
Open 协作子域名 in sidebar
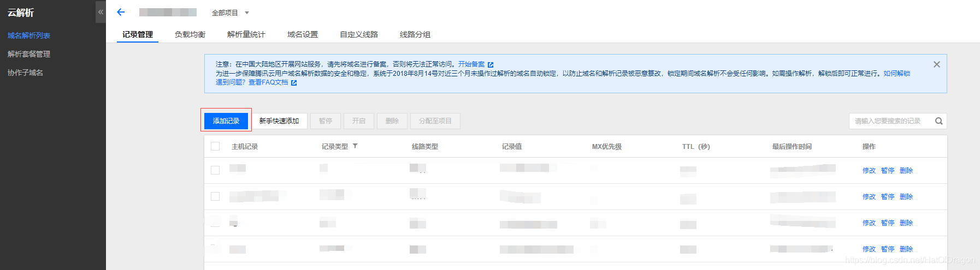25,73
